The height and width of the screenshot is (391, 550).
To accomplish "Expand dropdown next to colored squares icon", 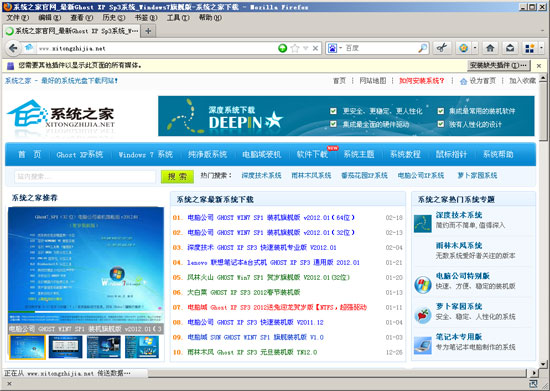I will (x=541, y=48).
